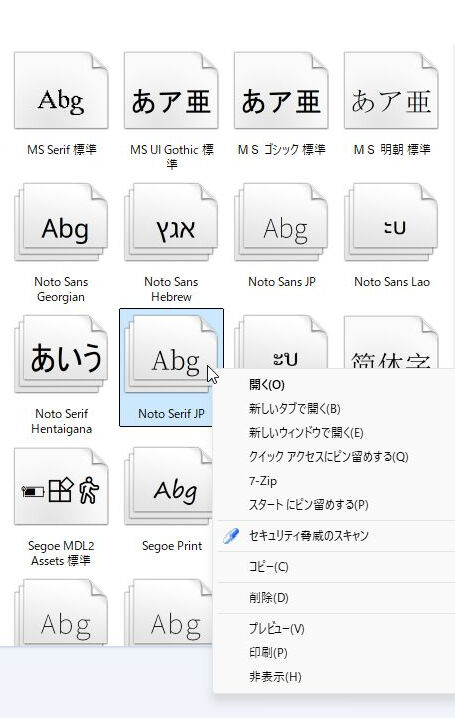Screen dimensions: 455x718
Task: Select the ＭＳ ゴシック 標準 font icon
Action: click(281, 90)
